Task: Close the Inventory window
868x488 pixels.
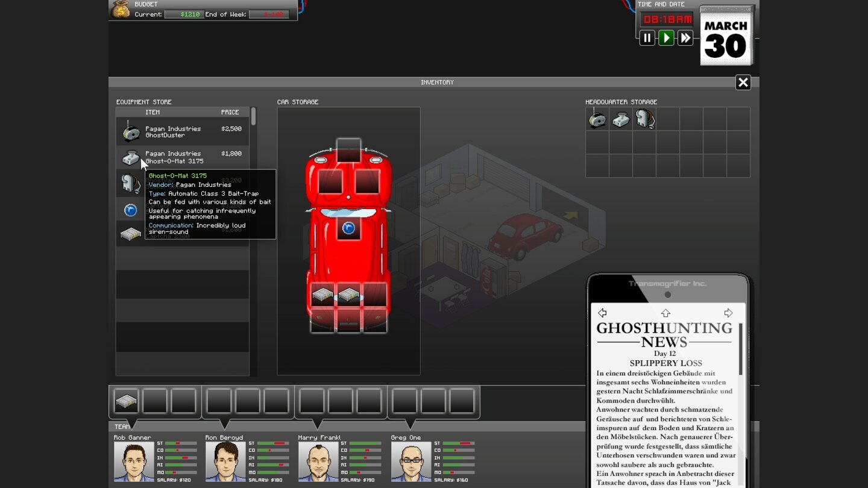Action: (x=743, y=83)
